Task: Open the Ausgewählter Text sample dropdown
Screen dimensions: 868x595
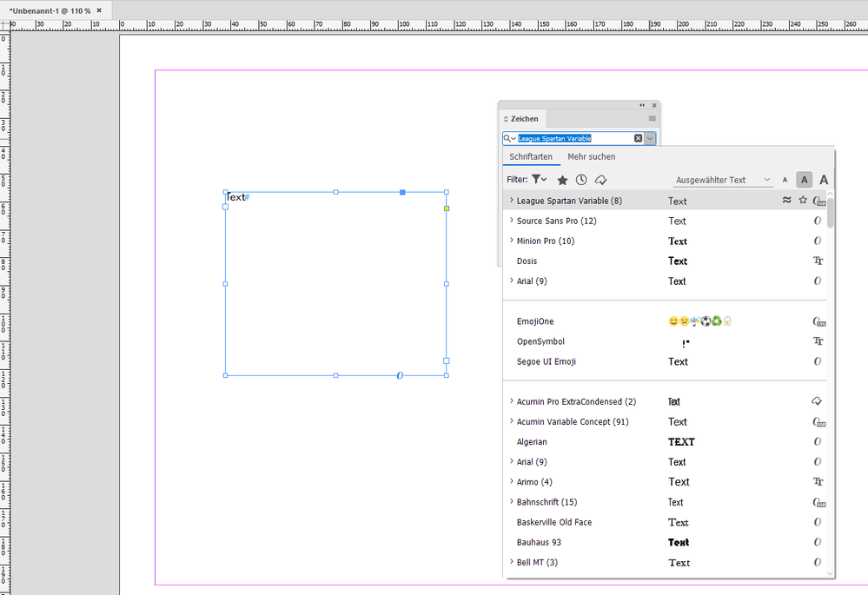Action: pyautogui.click(x=723, y=180)
